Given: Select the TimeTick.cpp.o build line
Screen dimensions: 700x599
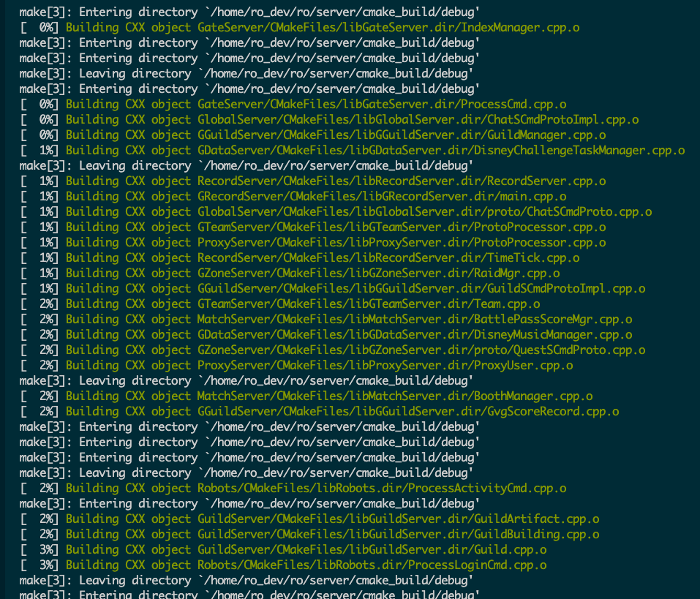Looking at the screenshot, I should coord(322,257).
